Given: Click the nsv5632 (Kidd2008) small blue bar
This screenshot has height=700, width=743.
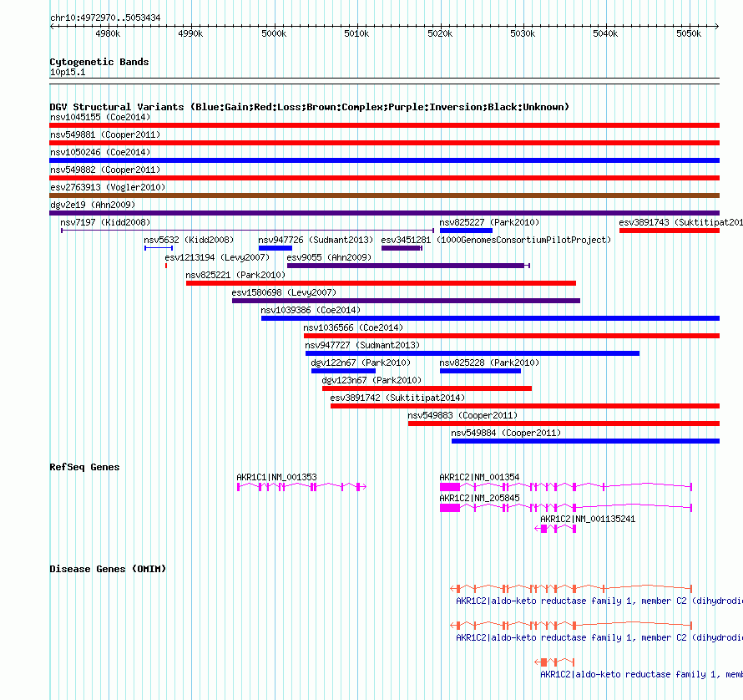Looking at the screenshot, I should tap(159, 248).
